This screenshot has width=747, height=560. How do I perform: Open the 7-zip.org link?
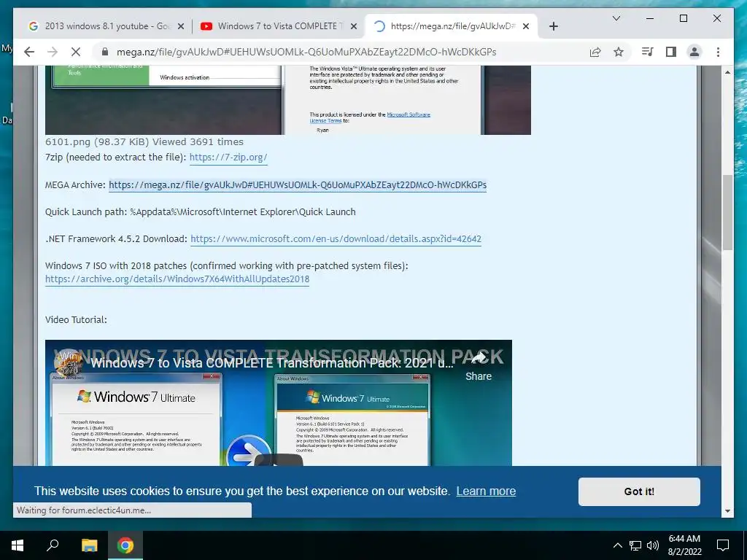(228, 157)
